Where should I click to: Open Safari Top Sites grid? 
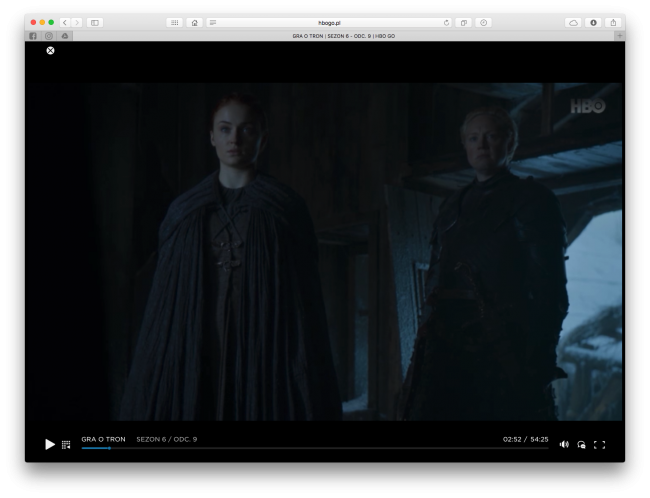(175, 22)
